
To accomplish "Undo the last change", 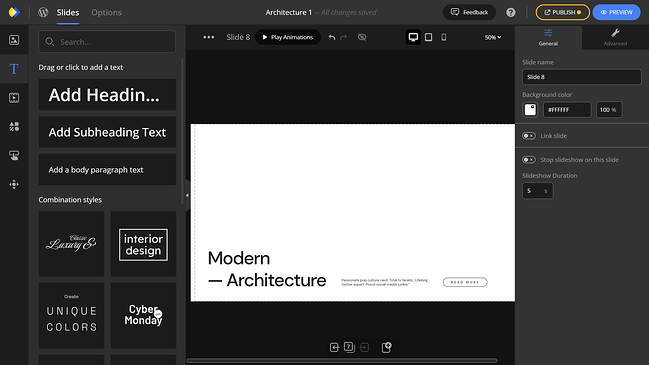I will (x=332, y=37).
